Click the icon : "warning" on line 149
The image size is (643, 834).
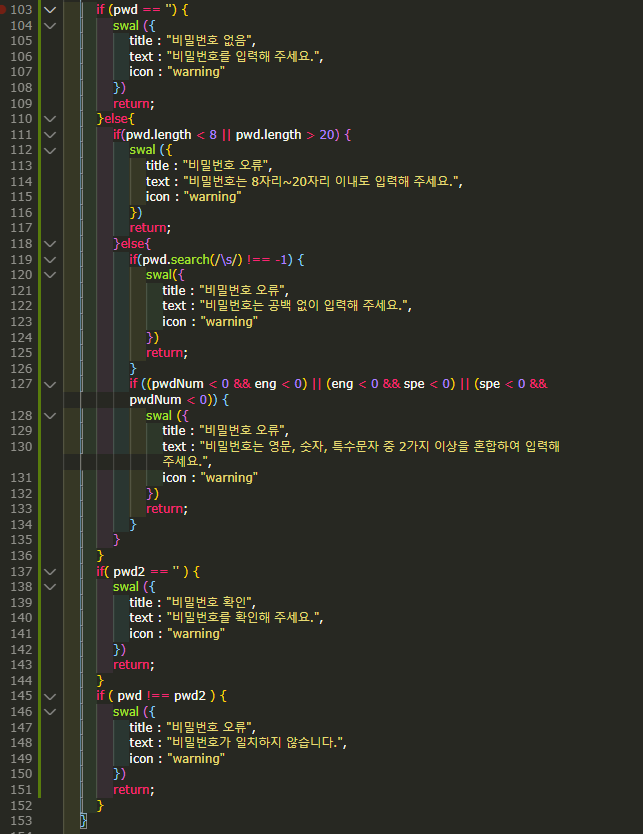[177, 758]
